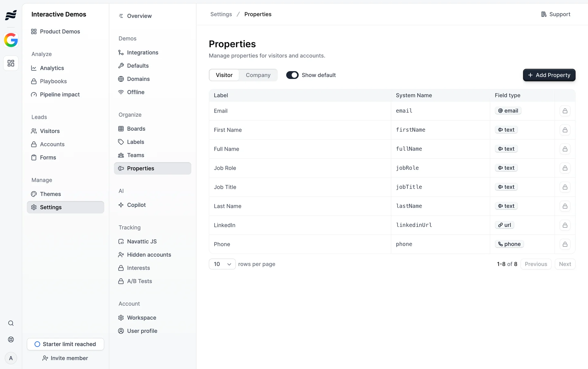Click Invite member link
The width and height of the screenshot is (588, 369).
point(65,358)
